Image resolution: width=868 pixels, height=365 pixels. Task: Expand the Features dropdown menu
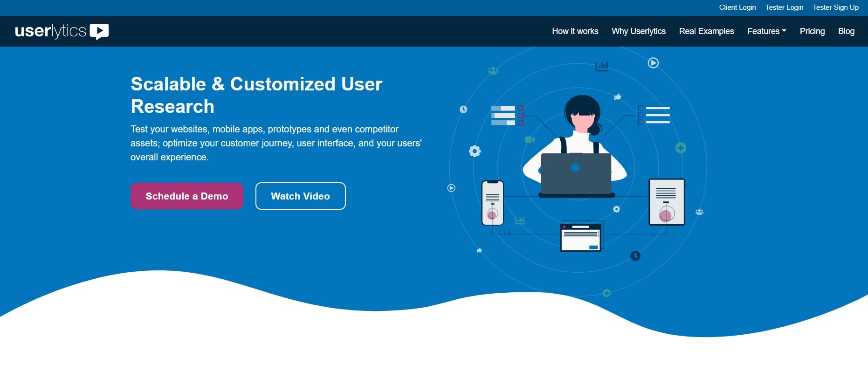766,31
